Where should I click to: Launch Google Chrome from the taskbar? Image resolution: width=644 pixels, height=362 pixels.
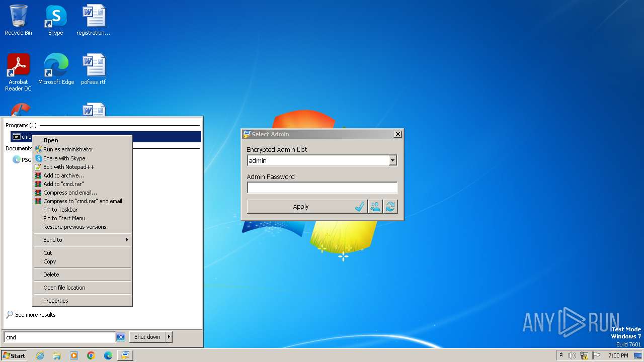[91, 355]
